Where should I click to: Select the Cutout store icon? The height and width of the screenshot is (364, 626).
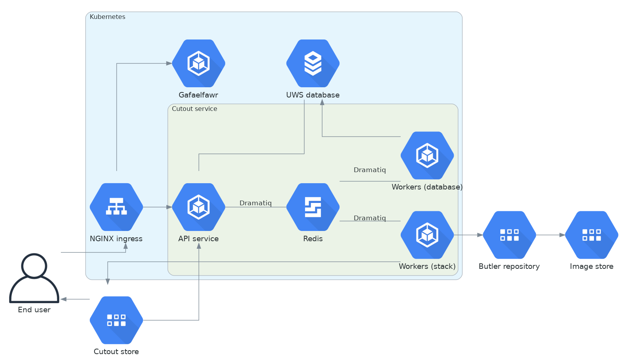(116, 320)
